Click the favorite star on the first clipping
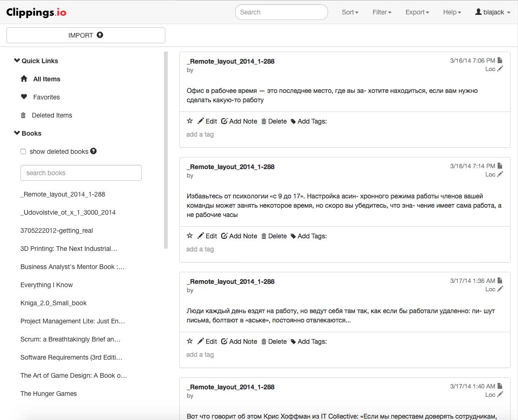518x420 pixels. coord(190,121)
